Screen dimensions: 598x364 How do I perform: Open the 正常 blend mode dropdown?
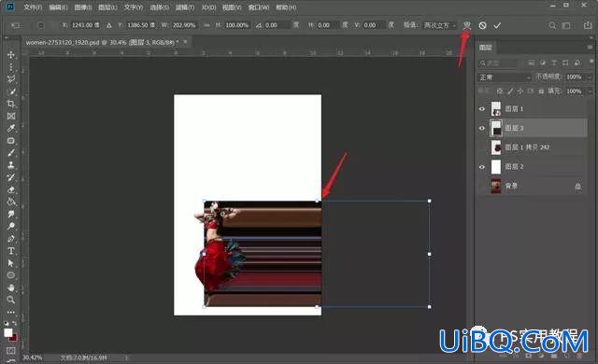click(x=505, y=77)
